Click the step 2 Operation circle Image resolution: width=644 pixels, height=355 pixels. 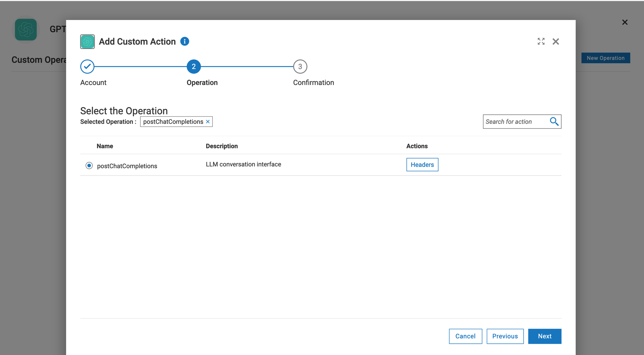point(194,66)
